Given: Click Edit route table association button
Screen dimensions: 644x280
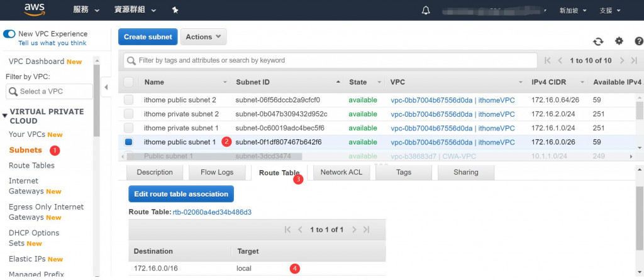Looking at the screenshot, I should click(x=181, y=194).
